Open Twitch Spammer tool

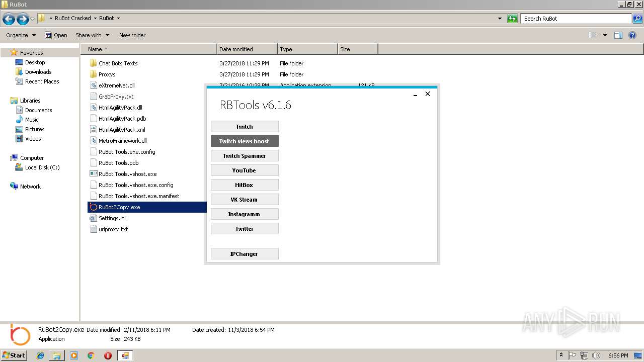[245, 156]
